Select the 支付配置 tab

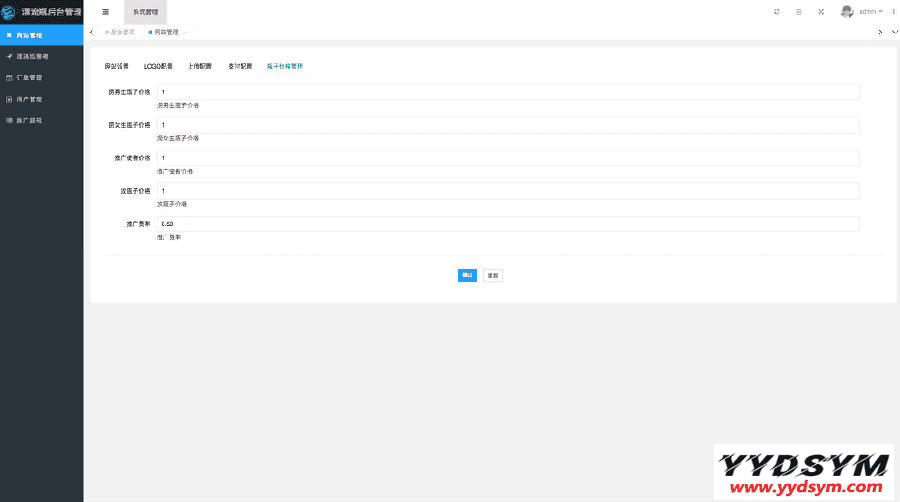tap(240, 67)
